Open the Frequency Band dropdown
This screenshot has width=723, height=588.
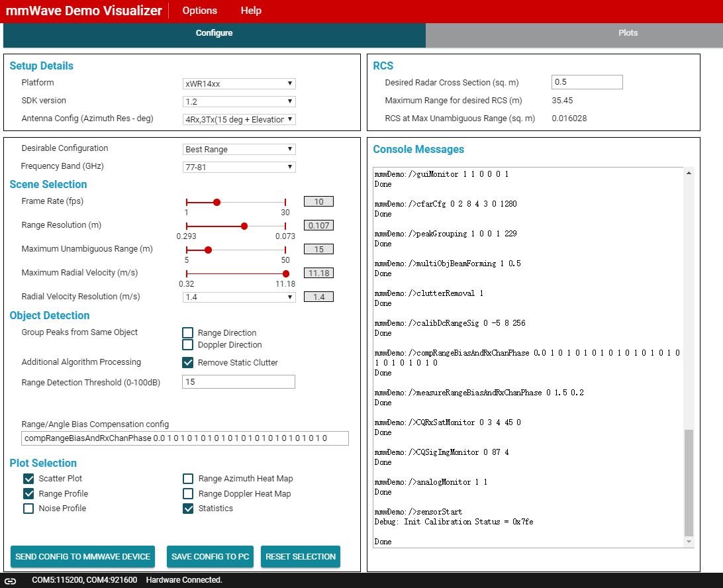[239, 167]
